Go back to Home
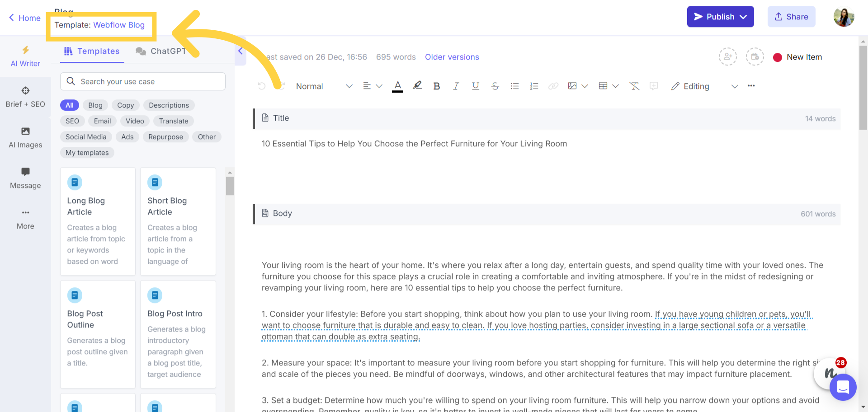Screen dimensions: 868x412 [25, 18]
